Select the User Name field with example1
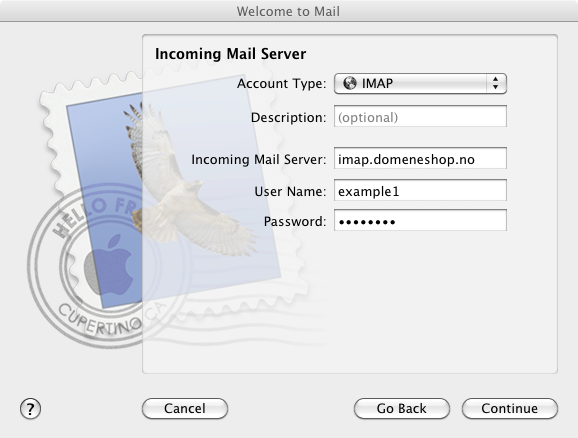Image resolution: width=578 pixels, height=438 pixels. pos(420,190)
